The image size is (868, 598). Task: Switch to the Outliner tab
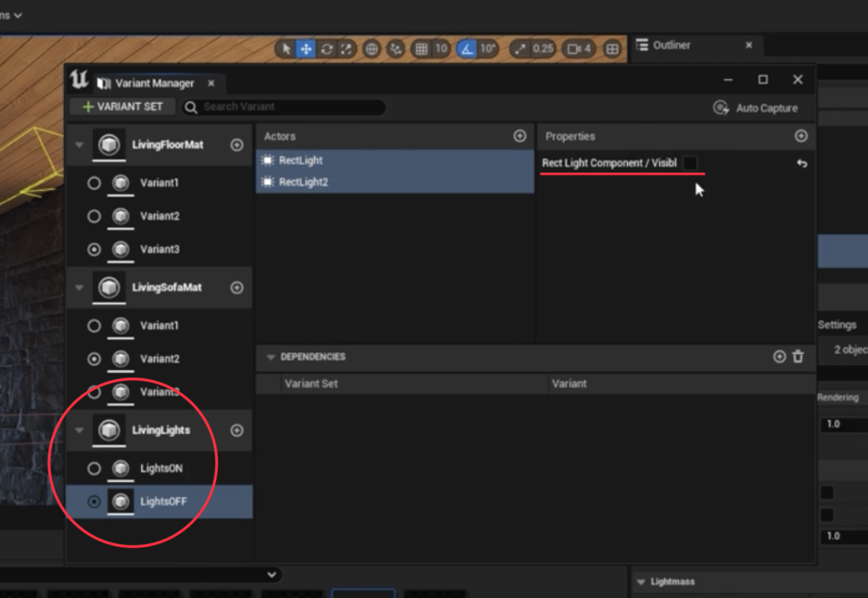click(x=670, y=45)
